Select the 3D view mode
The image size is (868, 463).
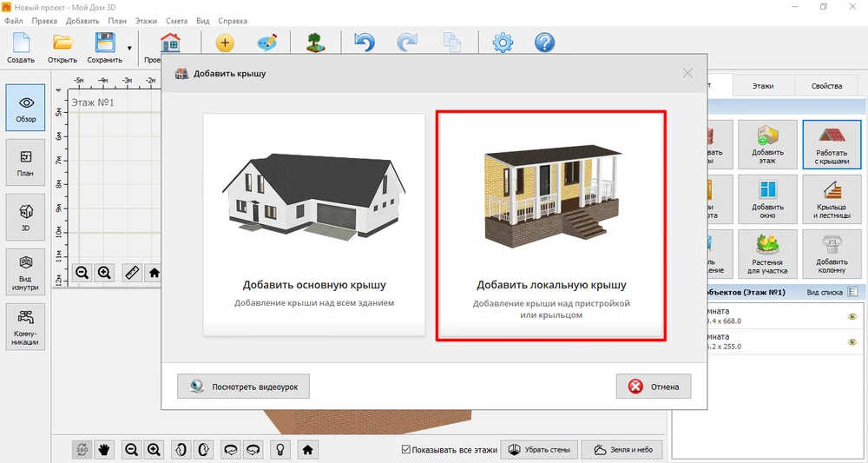tap(25, 217)
